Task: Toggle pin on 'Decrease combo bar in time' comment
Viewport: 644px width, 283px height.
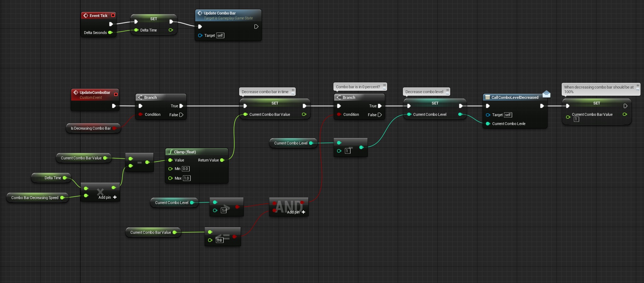Action: 293,90
